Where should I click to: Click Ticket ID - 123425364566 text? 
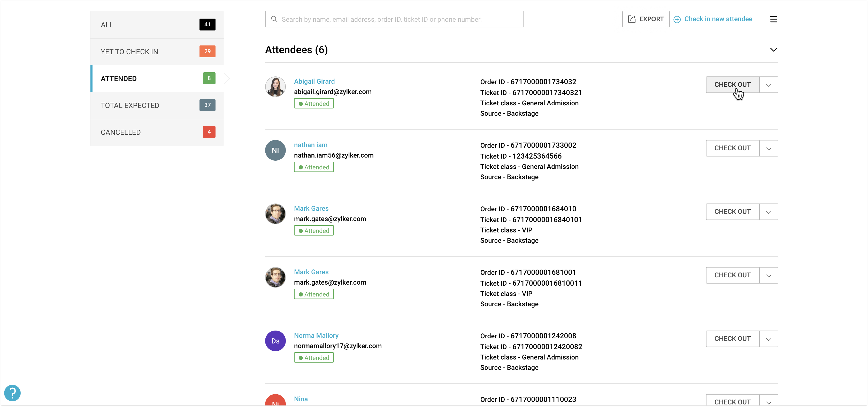coord(521,156)
